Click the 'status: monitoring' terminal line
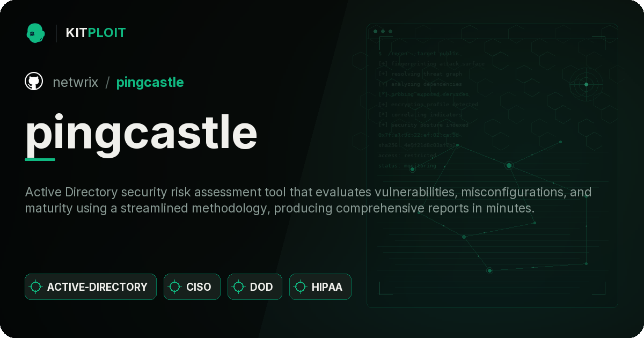 407,166
